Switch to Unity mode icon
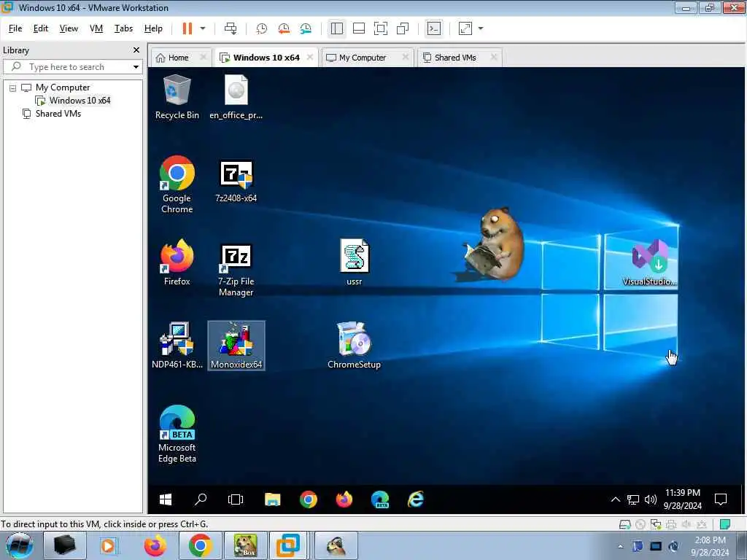The height and width of the screenshot is (560, 747). click(x=403, y=28)
